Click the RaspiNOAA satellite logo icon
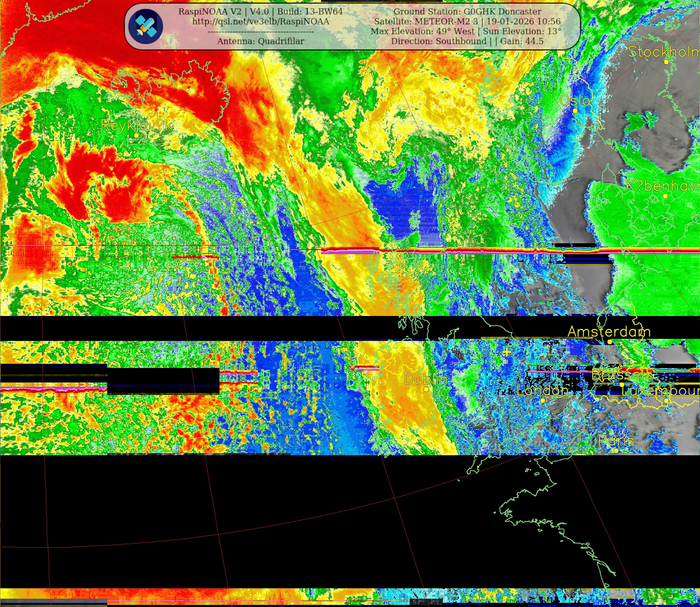700x607 pixels. (146, 27)
